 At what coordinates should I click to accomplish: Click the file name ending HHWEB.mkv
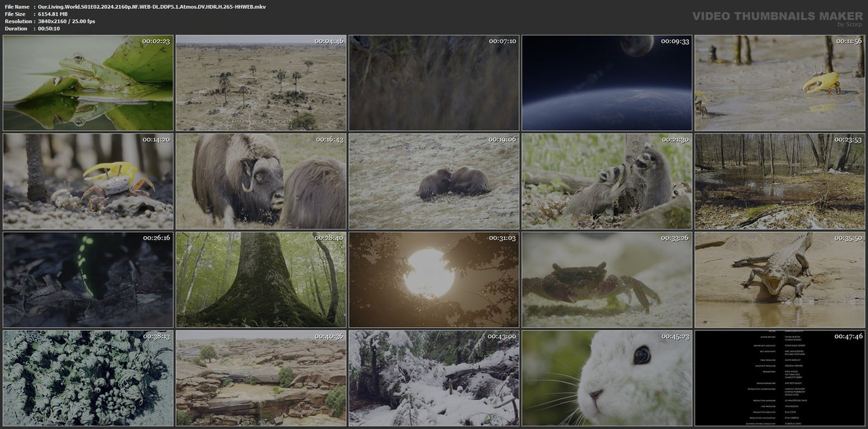tap(152, 7)
